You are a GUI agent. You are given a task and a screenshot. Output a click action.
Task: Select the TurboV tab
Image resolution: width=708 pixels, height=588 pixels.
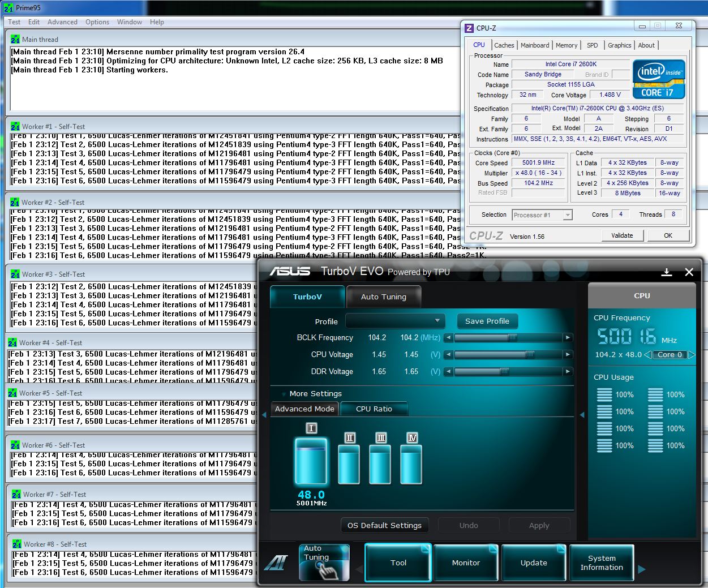click(x=307, y=297)
